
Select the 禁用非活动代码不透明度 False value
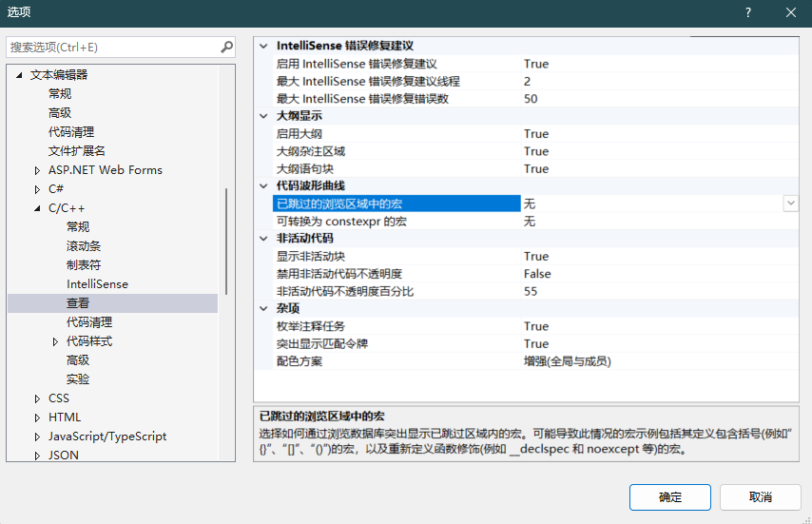[537, 274]
